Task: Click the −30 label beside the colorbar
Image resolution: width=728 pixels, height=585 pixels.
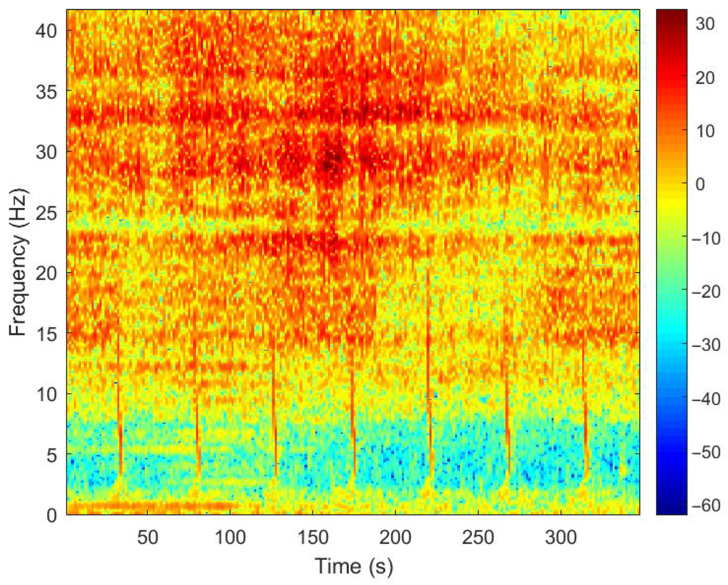Action: pyautogui.click(x=706, y=345)
